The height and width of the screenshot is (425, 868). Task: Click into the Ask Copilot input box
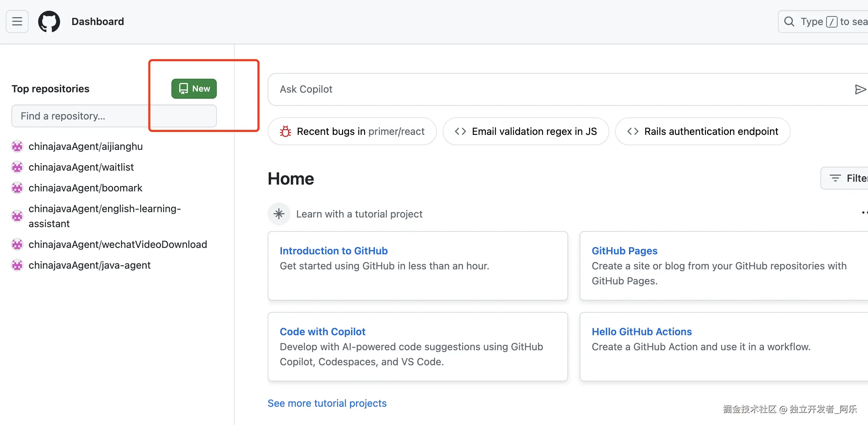tap(537, 89)
